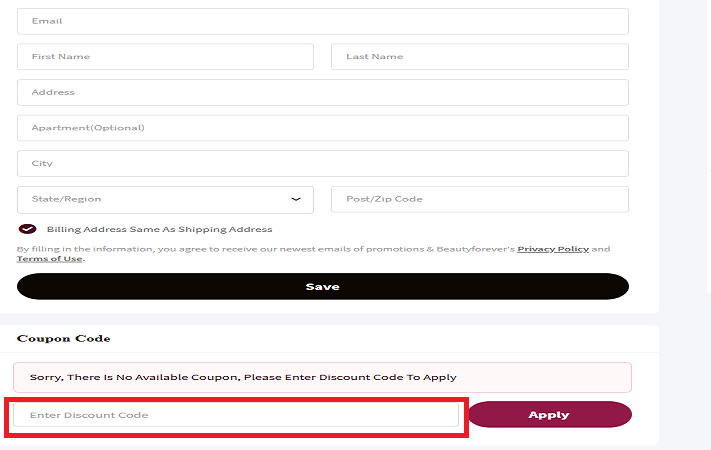Screen dimensions: 711x450
Task: Click the Beautyforever's name in the agreement
Action: [474, 249]
